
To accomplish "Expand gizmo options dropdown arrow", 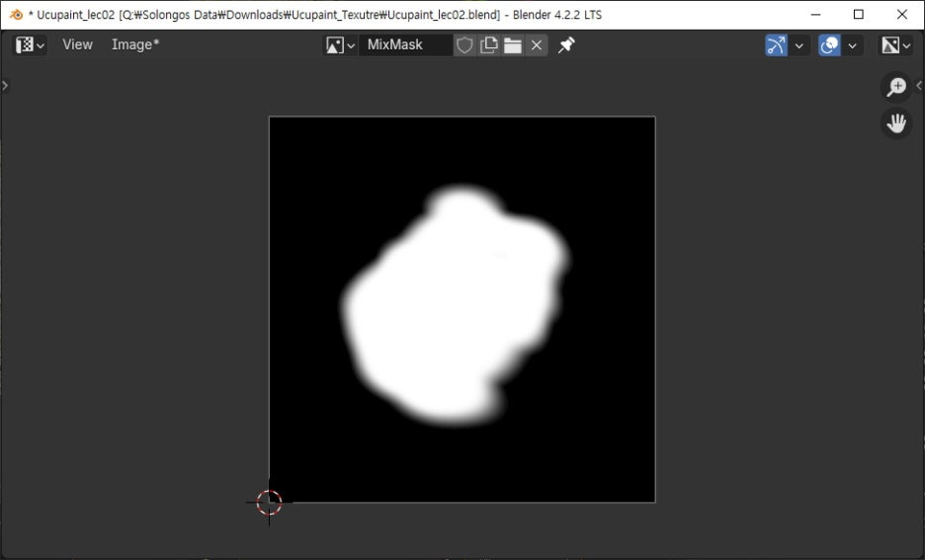I will pos(799,45).
